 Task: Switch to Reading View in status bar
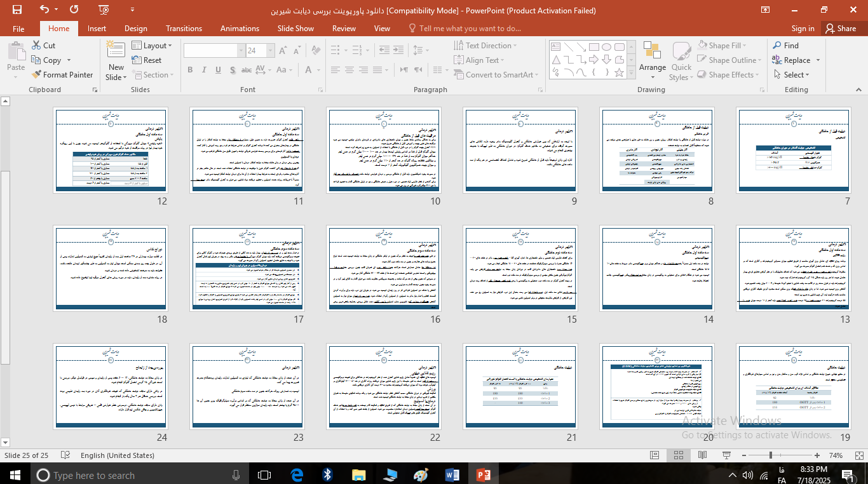[x=703, y=455]
